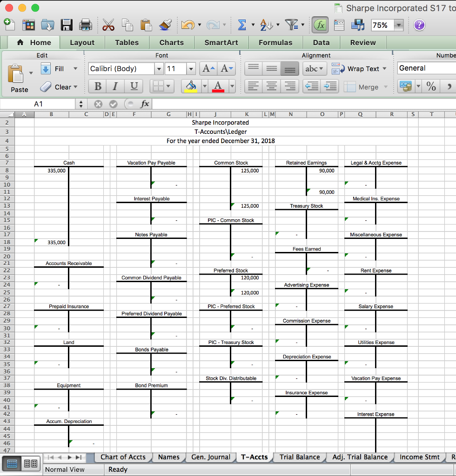Toggle Italic formatting
Image resolution: width=456 pixels, height=476 pixels.
pyautogui.click(x=114, y=87)
